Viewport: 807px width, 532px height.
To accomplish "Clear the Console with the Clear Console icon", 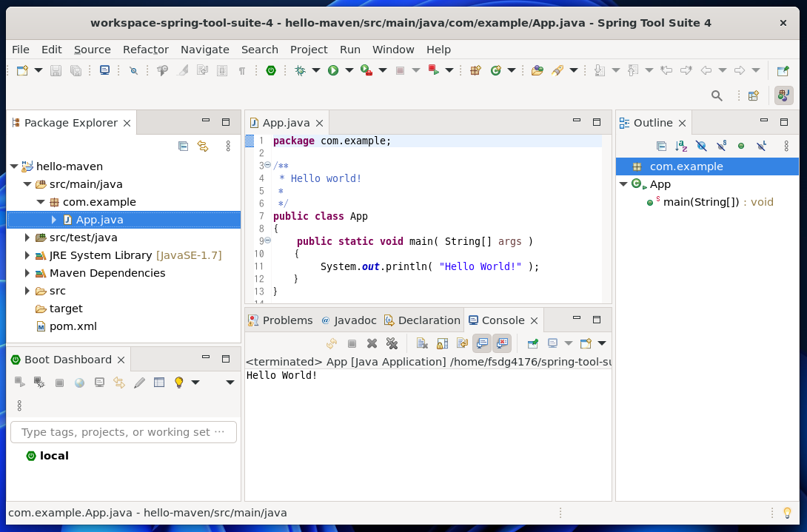I will (x=422, y=343).
